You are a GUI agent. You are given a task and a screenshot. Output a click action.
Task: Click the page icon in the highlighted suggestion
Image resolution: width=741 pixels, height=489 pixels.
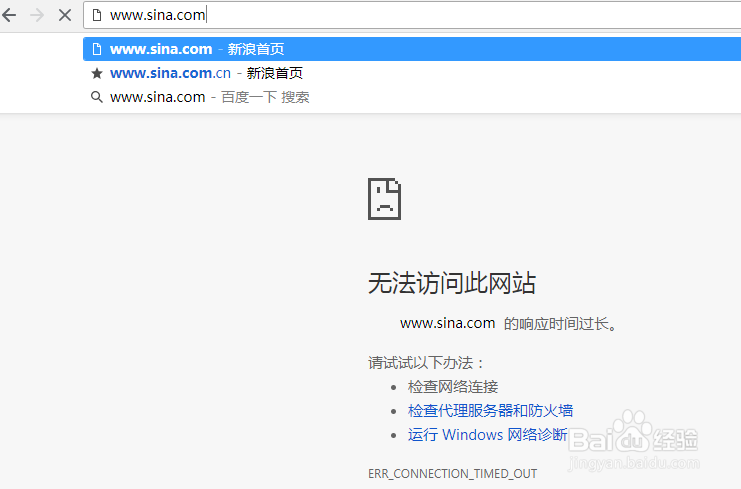(x=97, y=49)
